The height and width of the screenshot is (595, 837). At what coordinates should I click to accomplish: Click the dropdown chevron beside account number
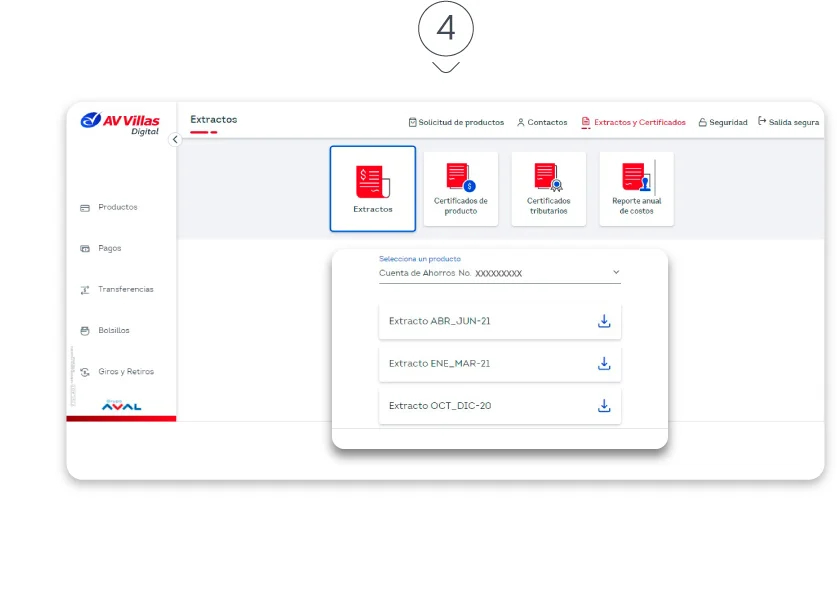616,272
